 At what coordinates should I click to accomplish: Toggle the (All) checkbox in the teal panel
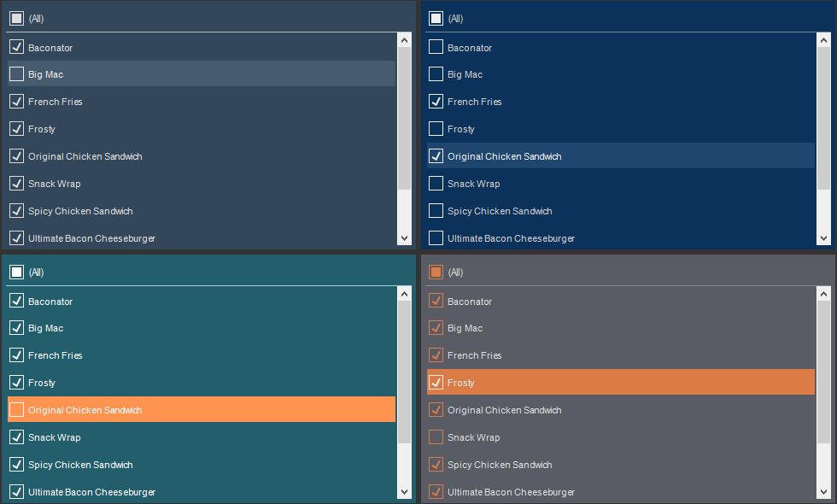click(x=16, y=272)
